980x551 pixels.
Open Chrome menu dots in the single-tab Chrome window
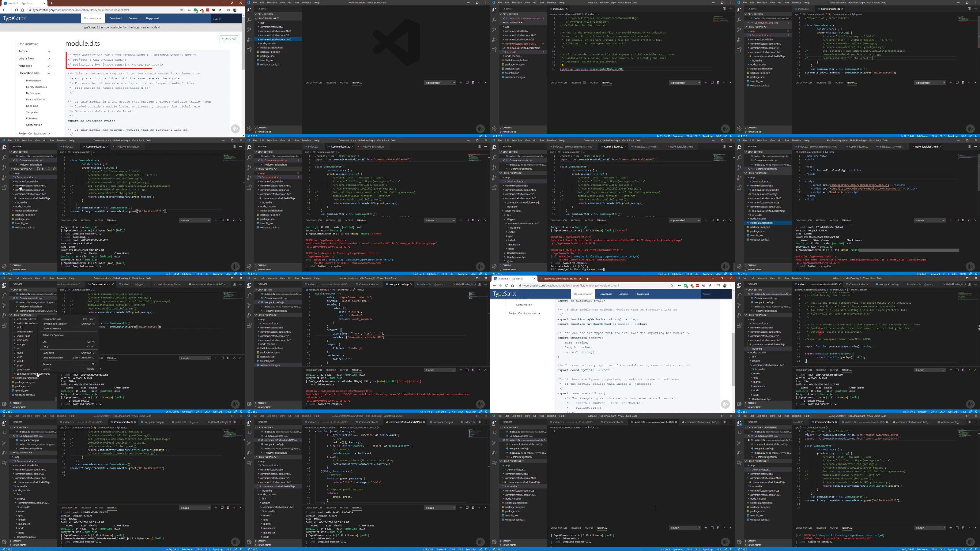[x=241, y=10]
